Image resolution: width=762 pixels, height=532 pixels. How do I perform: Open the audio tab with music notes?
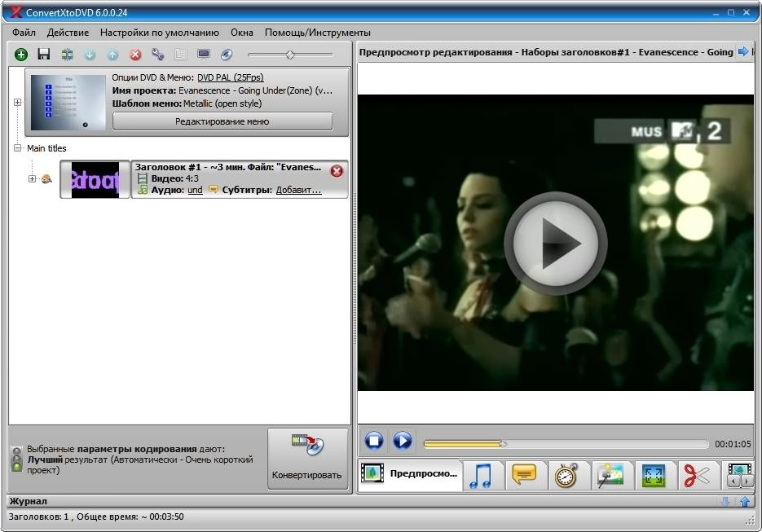(x=481, y=475)
